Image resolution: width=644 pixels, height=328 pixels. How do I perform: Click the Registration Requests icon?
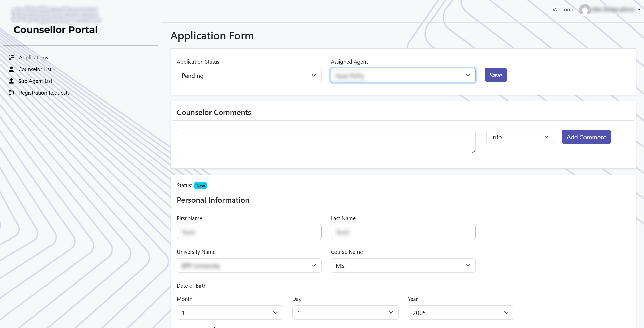12,93
